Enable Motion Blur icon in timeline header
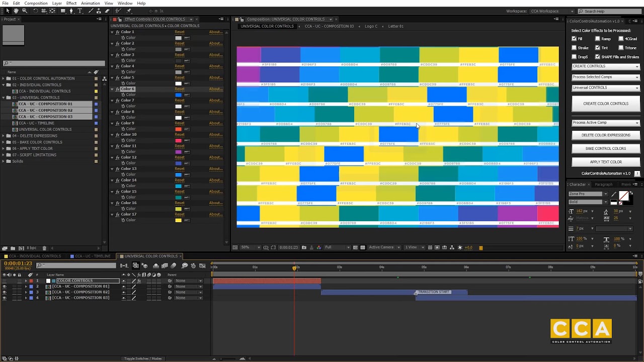The image size is (644, 362). coord(173,265)
